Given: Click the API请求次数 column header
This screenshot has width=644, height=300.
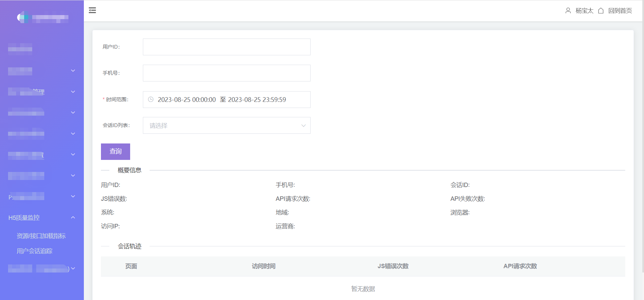Looking at the screenshot, I should click(x=520, y=266).
